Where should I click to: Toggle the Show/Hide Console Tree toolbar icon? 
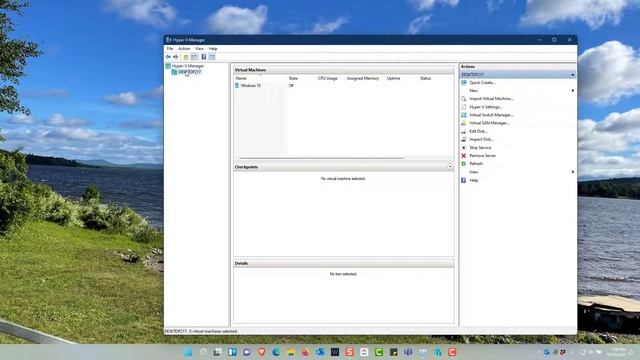tap(194, 57)
